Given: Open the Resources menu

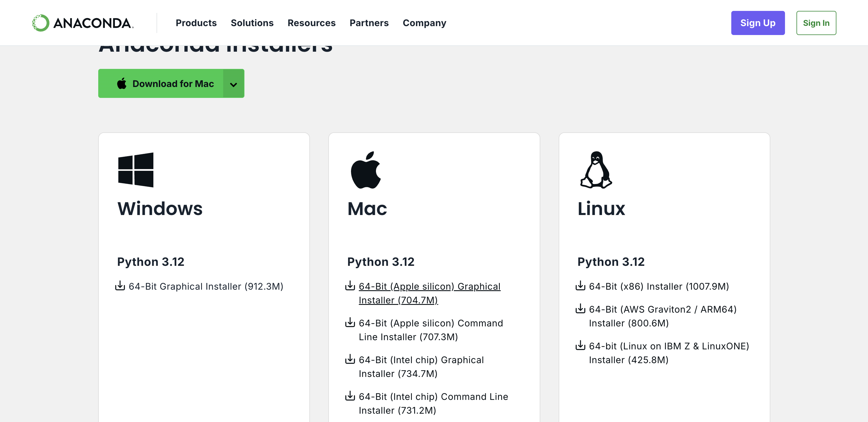Looking at the screenshot, I should click(311, 23).
